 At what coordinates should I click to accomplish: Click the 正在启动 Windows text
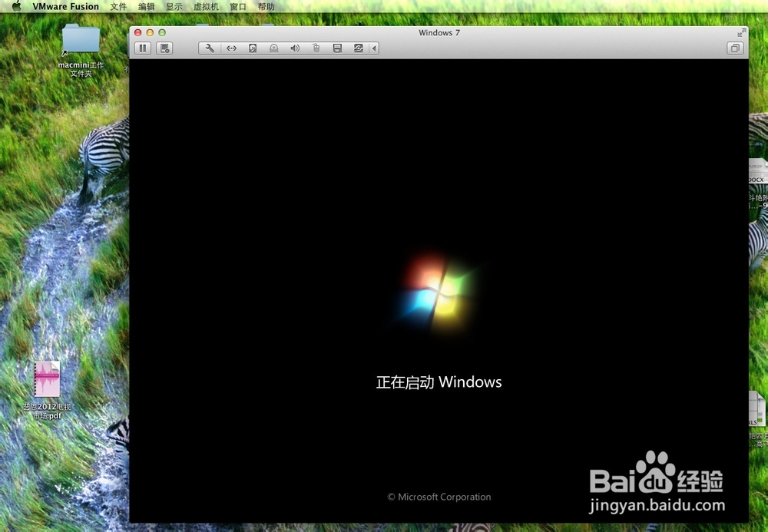tap(439, 382)
